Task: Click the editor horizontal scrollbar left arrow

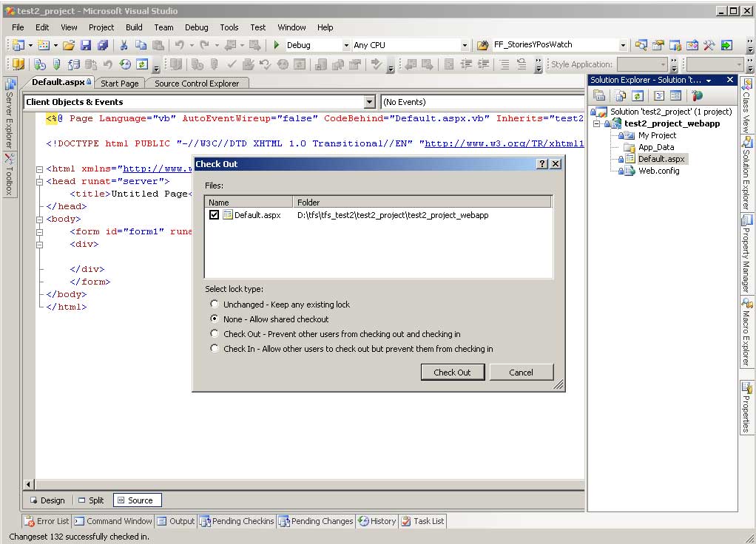Action: (x=28, y=484)
